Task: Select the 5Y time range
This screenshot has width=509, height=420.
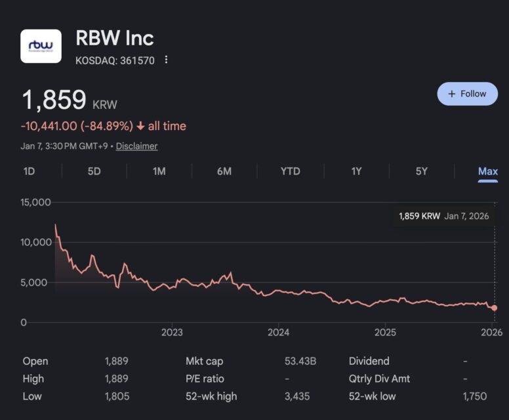Action: coord(422,171)
